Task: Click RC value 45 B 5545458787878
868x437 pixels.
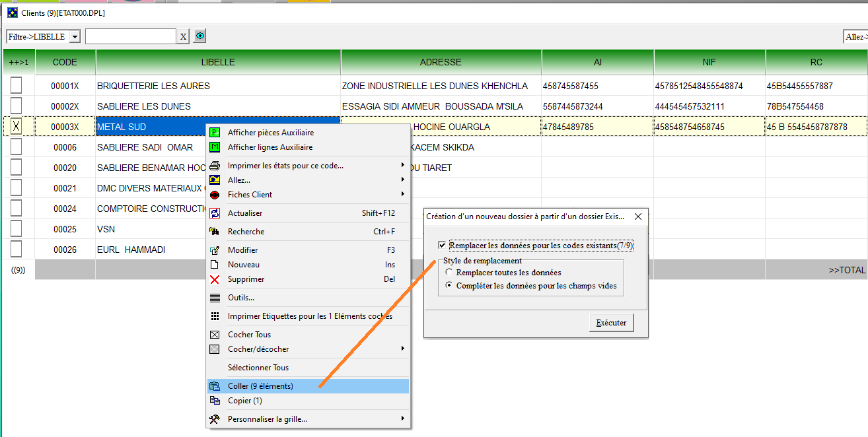Action: 816,127
